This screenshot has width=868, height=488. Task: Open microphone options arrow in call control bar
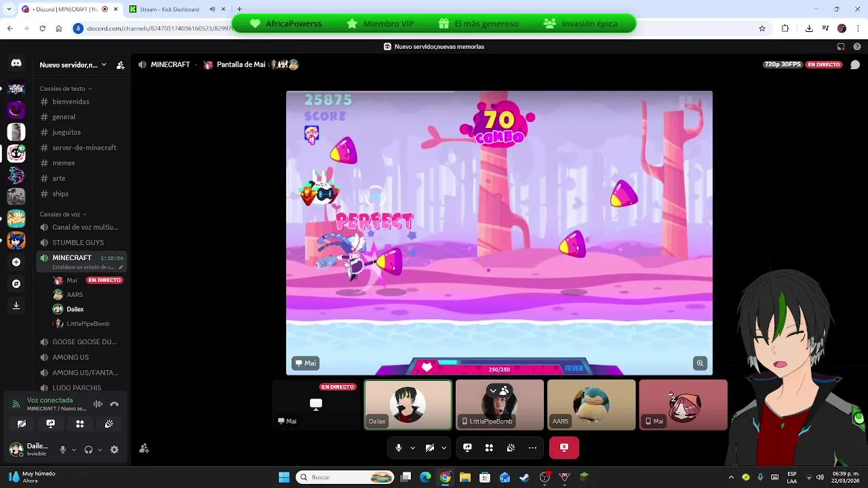(x=412, y=447)
